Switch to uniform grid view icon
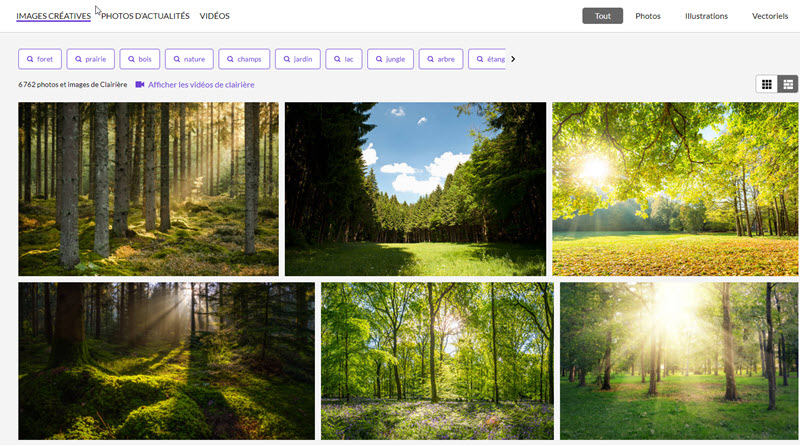 (x=766, y=85)
